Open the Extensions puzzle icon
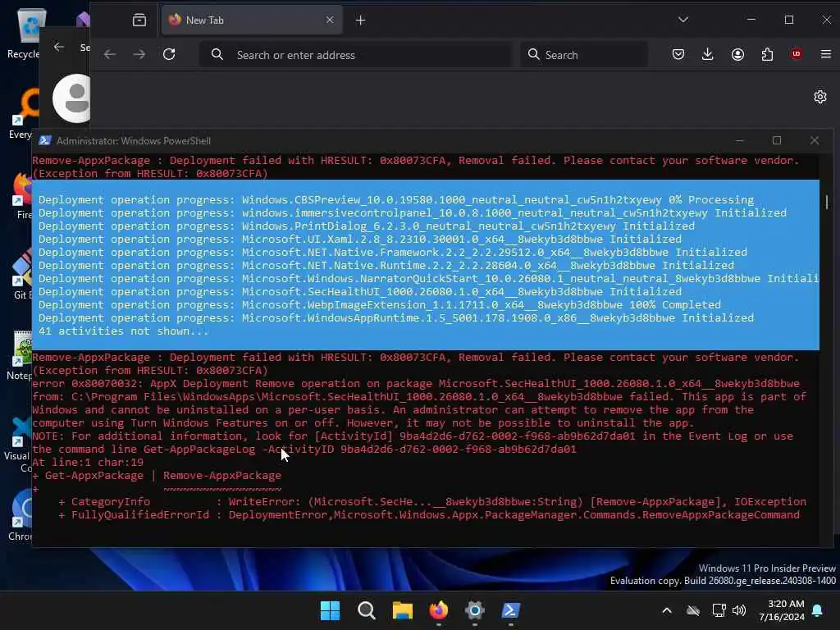840x630 pixels. [x=767, y=54]
